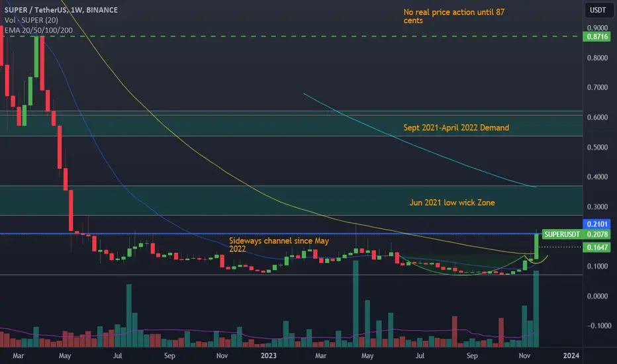Click the 0.1647 green price label
617x364 pixels.
(597, 248)
